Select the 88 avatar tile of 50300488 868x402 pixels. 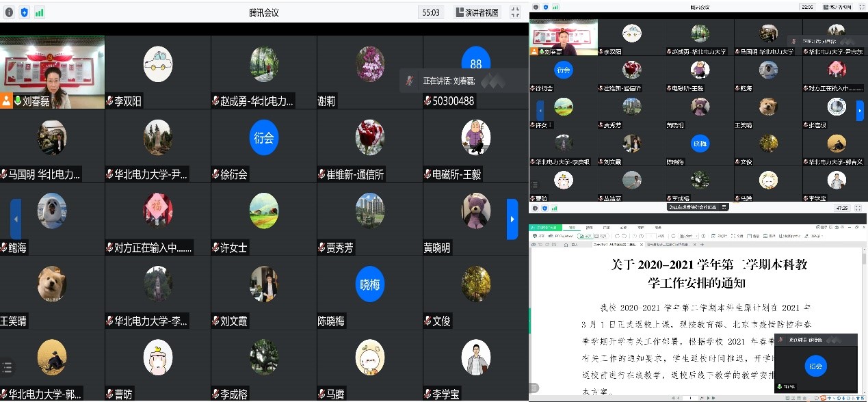475,64
